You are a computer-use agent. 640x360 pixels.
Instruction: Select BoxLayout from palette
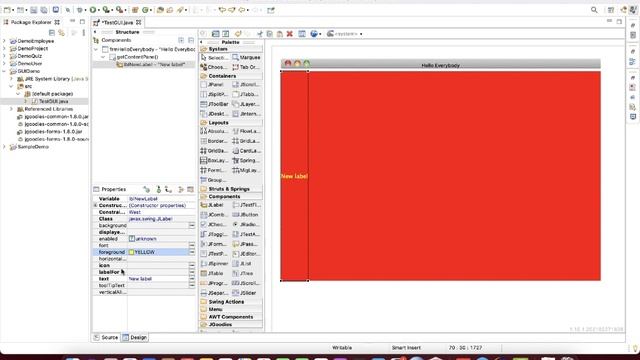click(215, 160)
